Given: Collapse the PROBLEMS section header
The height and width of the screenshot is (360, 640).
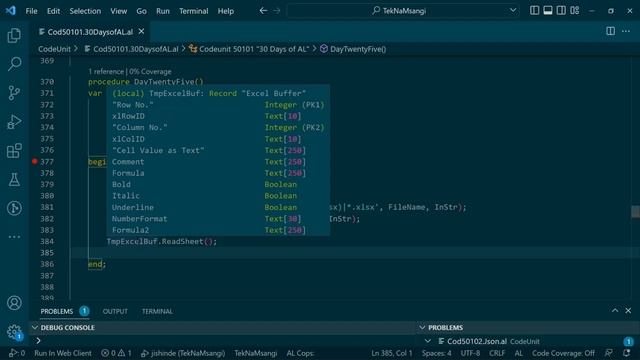Looking at the screenshot, I should tap(422, 328).
